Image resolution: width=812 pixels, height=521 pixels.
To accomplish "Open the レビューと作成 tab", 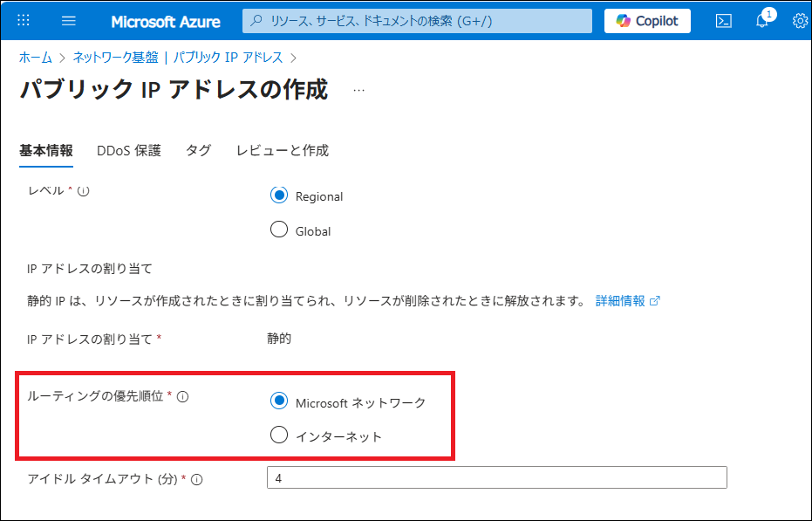I will pos(282,150).
